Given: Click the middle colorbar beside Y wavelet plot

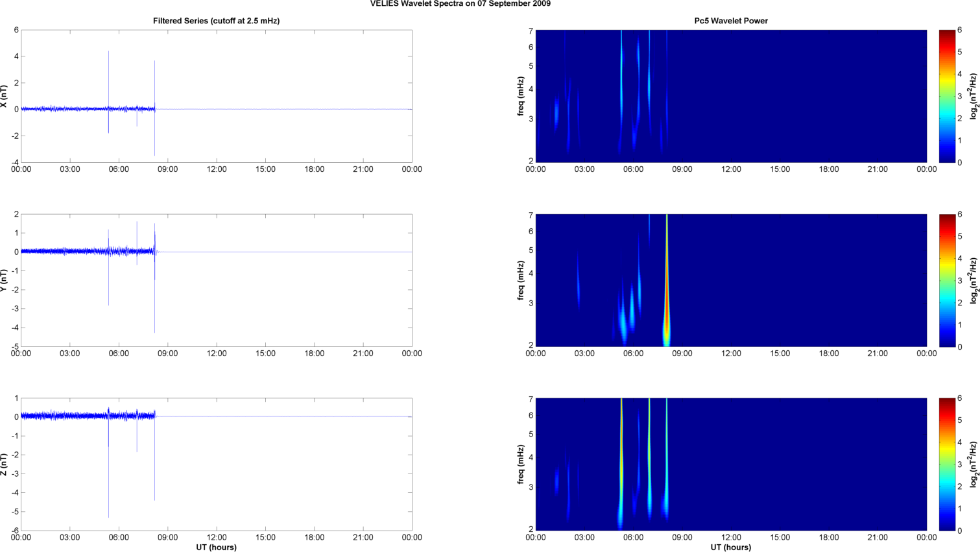Looking at the screenshot, I should [x=947, y=280].
